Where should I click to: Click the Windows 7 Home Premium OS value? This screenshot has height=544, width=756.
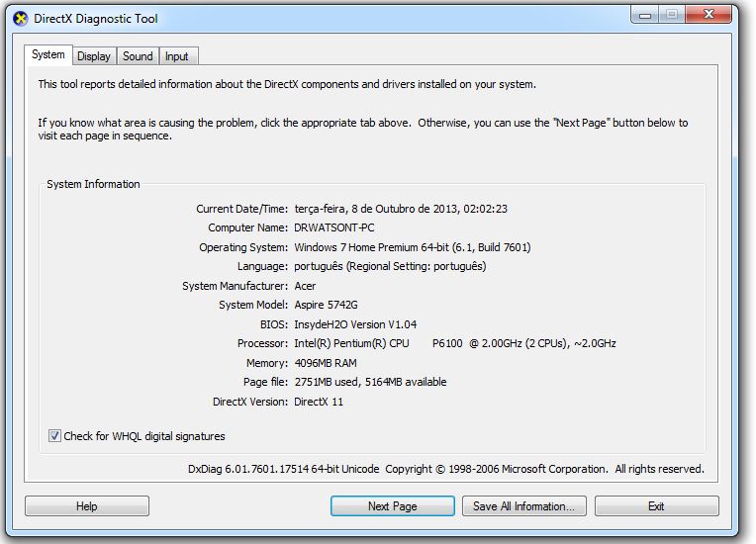point(413,247)
